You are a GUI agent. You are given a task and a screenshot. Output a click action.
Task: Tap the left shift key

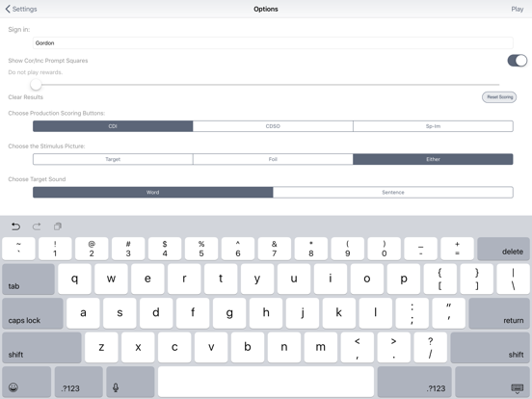coord(41,347)
